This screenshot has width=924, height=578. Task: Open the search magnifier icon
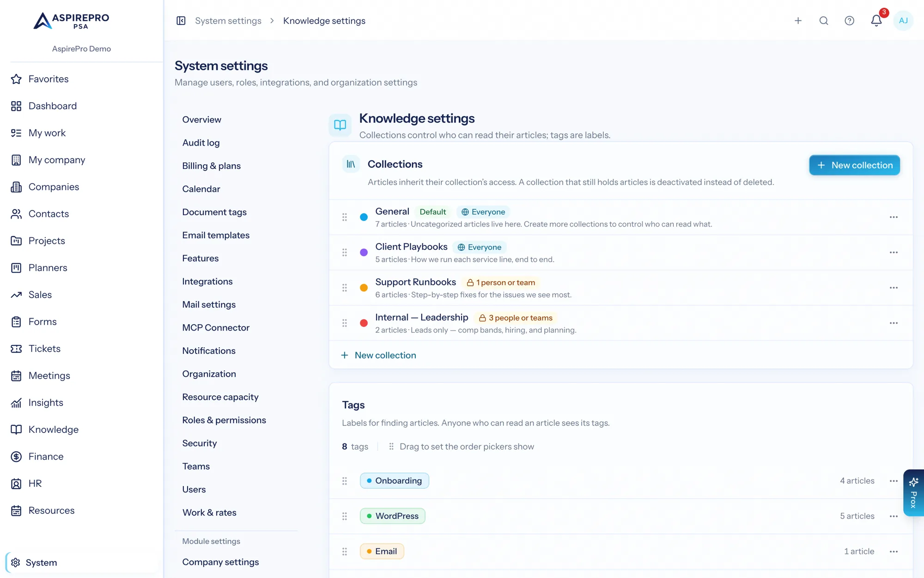pos(824,21)
